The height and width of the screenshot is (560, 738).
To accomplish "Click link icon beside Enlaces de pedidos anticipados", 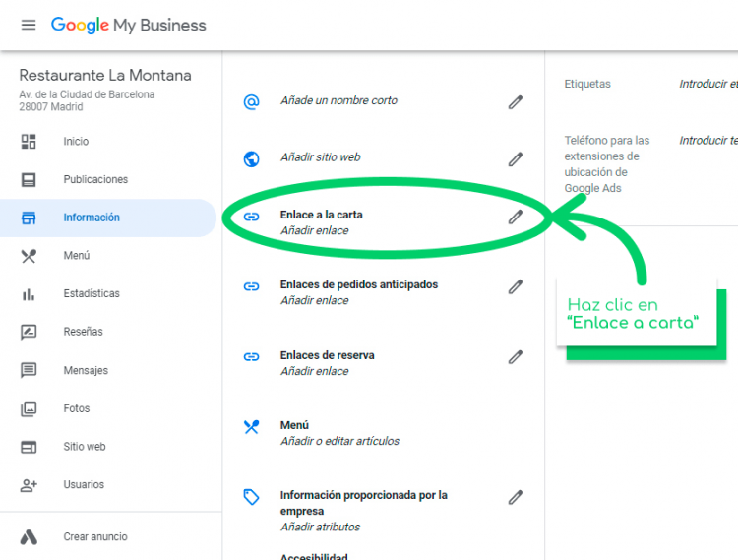I will 251,286.
